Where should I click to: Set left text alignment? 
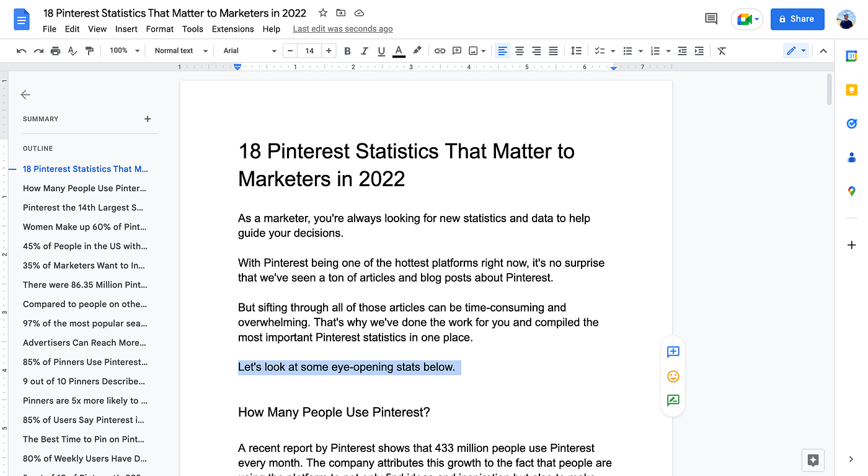(502, 51)
